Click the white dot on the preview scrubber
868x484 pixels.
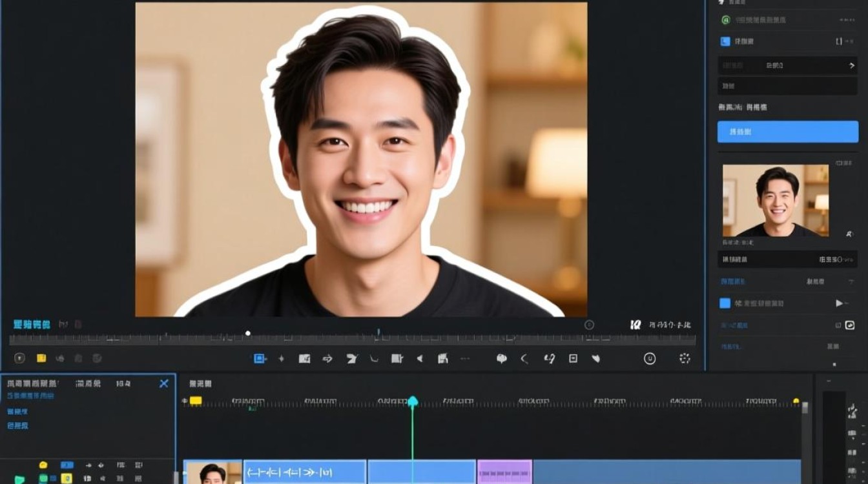(x=248, y=334)
